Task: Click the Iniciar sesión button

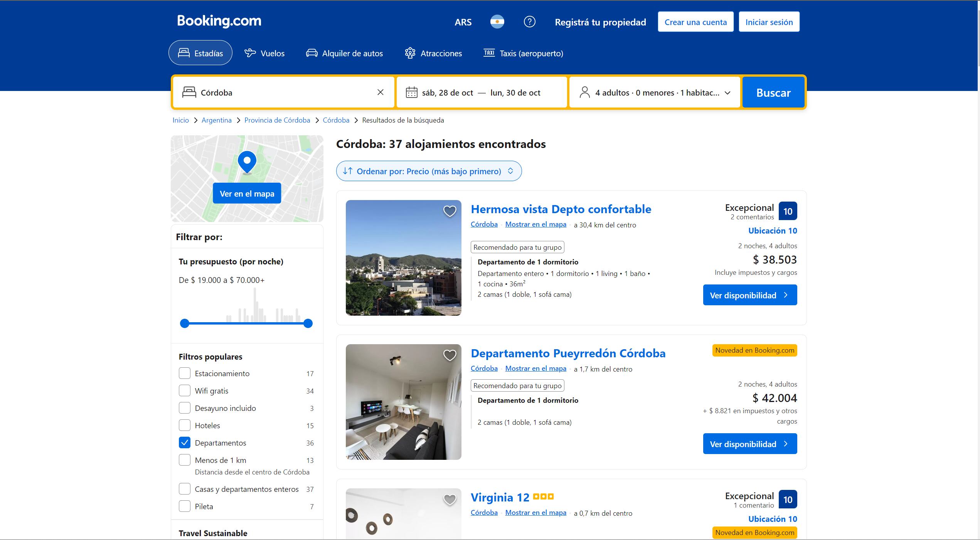Action: click(x=769, y=22)
